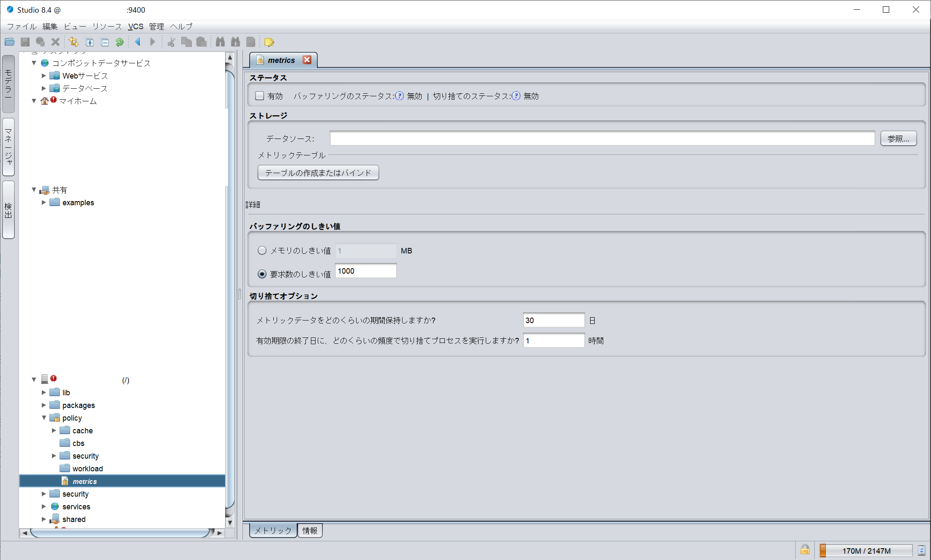Select the workload folder in tree
The image size is (931, 560).
point(87,468)
